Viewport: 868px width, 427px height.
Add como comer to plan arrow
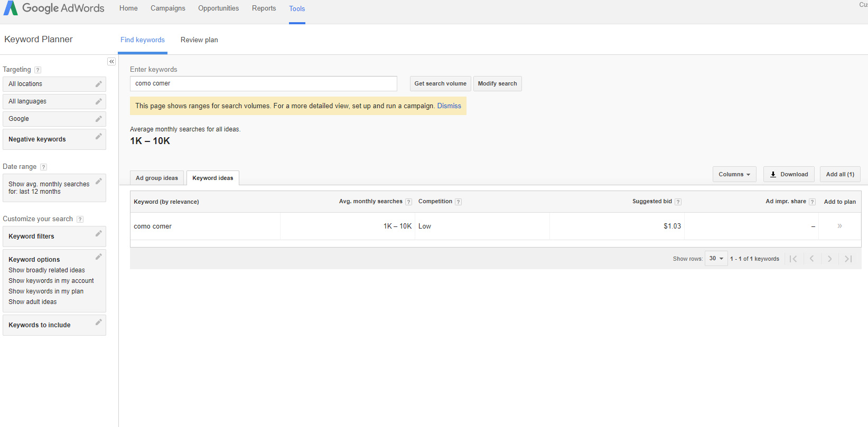point(839,226)
